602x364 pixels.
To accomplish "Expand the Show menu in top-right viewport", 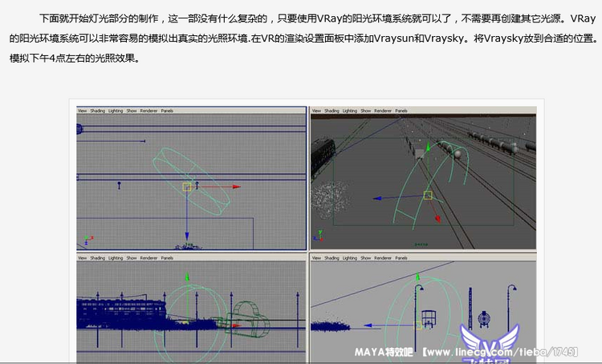I will (365, 111).
